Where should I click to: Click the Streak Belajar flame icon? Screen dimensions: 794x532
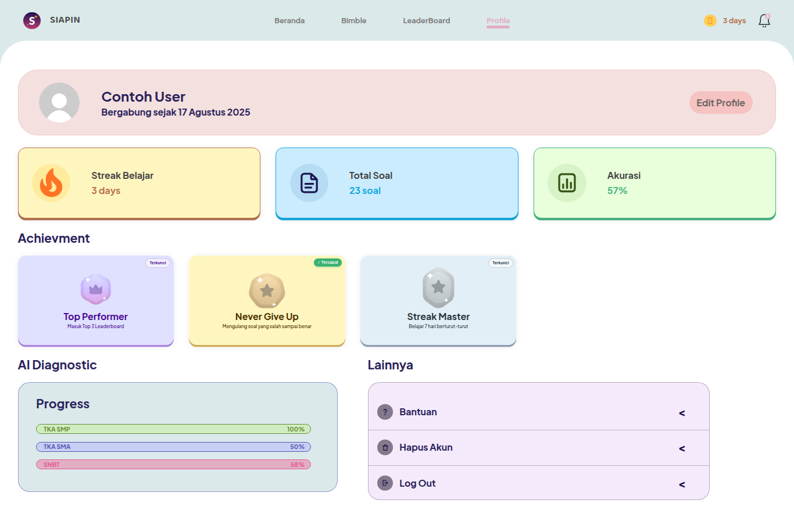tap(51, 183)
